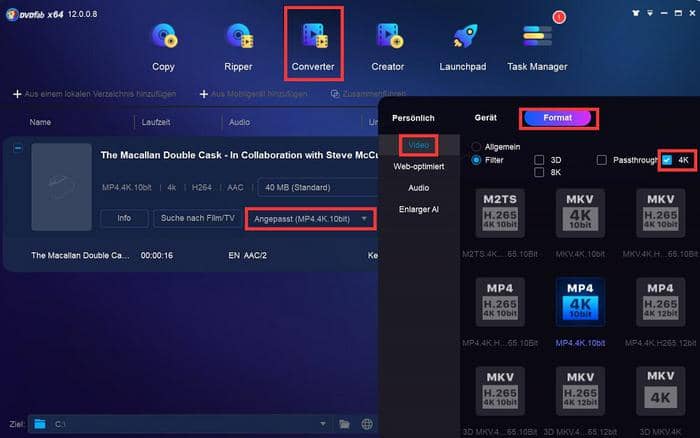The image size is (700, 438).
Task: Open the Angepasst (MP4.4K.10bit) profile dropdown
Action: click(310, 219)
